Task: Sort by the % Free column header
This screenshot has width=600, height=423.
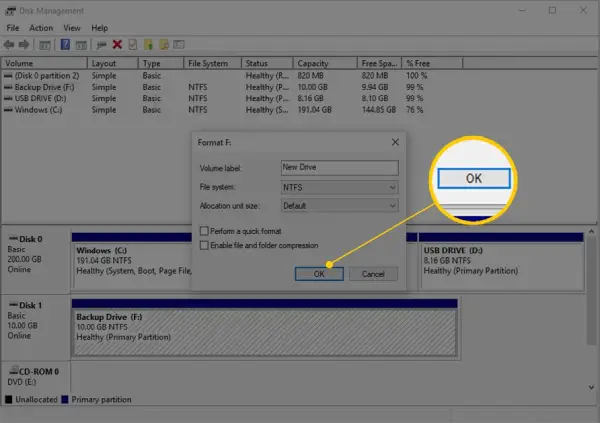Action: [432, 64]
